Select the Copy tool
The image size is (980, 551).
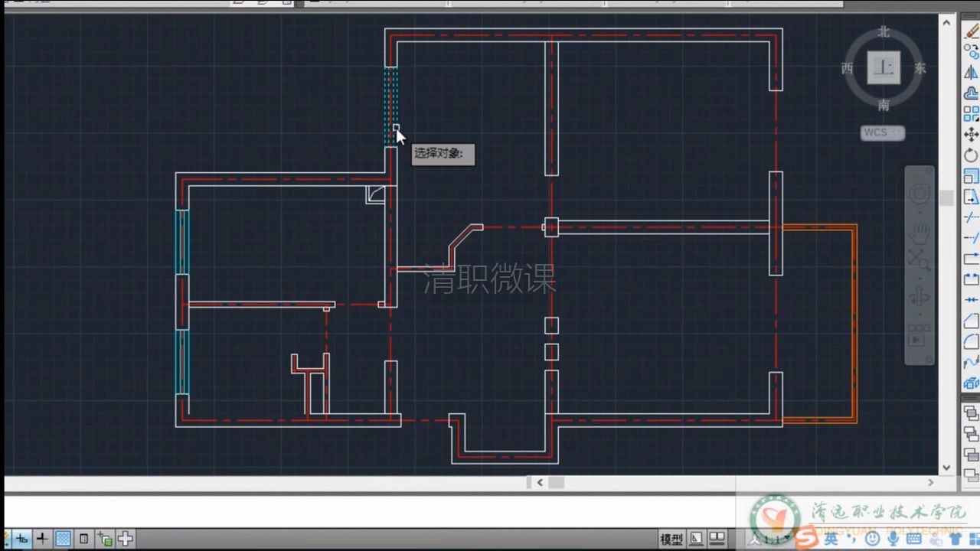(x=972, y=52)
